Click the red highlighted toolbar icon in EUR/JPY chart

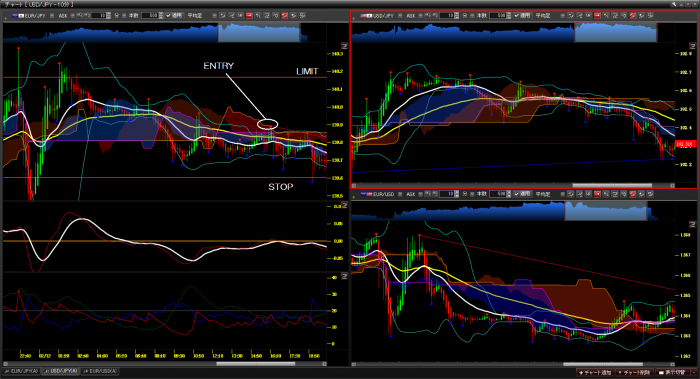(249, 16)
